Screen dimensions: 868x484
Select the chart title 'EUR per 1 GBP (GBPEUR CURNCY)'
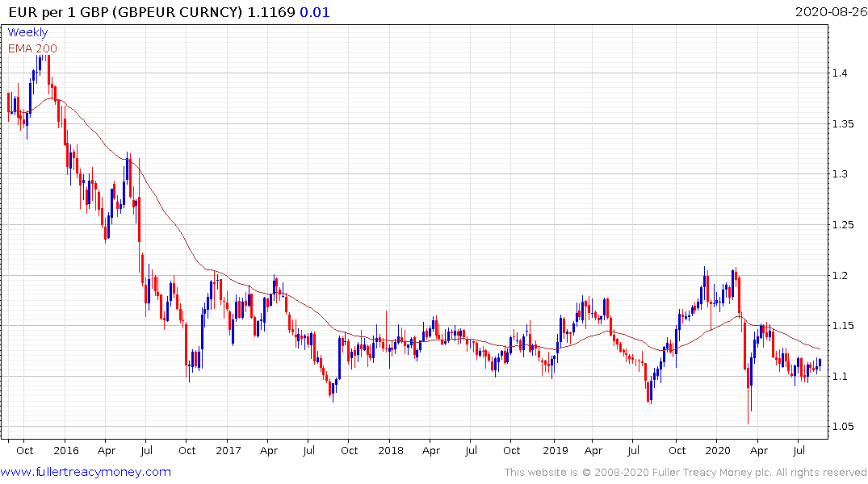tap(126, 12)
